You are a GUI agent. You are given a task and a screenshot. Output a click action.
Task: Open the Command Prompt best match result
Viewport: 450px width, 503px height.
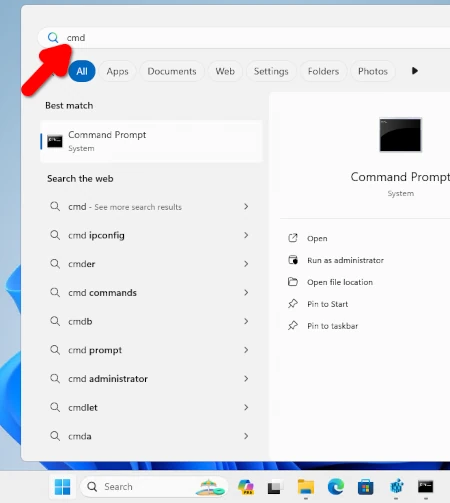[x=151, y=141]
